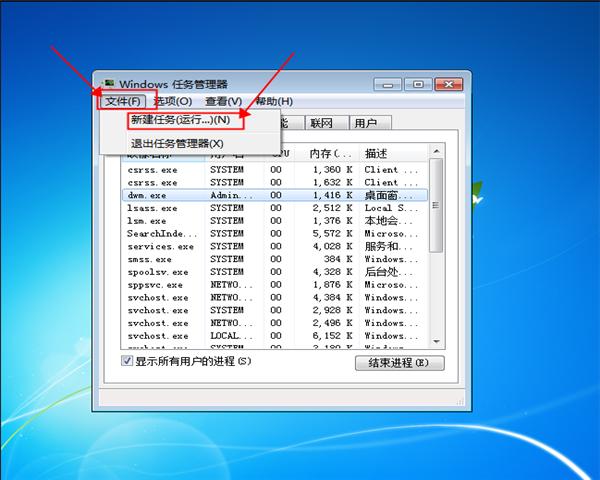
Task: Close the Task Manager window
Action: click(x=448, y=85)
